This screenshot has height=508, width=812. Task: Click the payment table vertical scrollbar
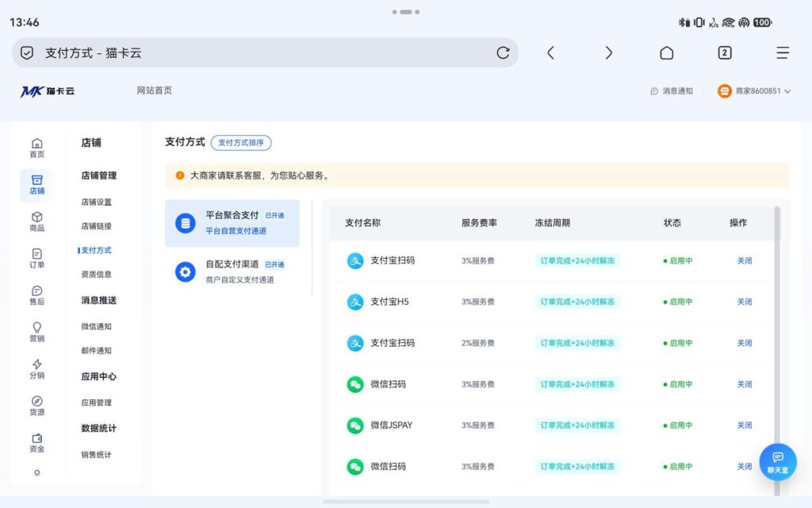coord(777,350)
